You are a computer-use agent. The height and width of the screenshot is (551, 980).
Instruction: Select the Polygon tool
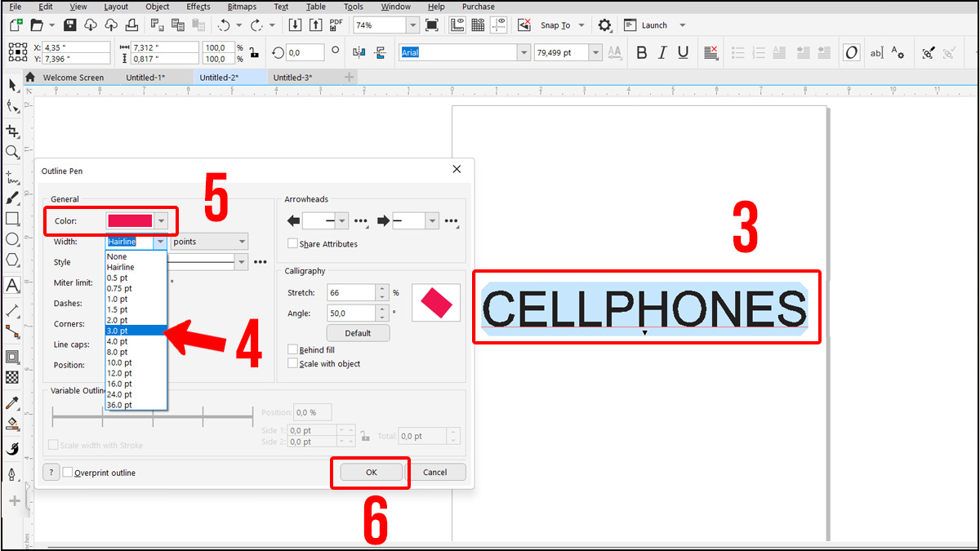pos(12,260)
